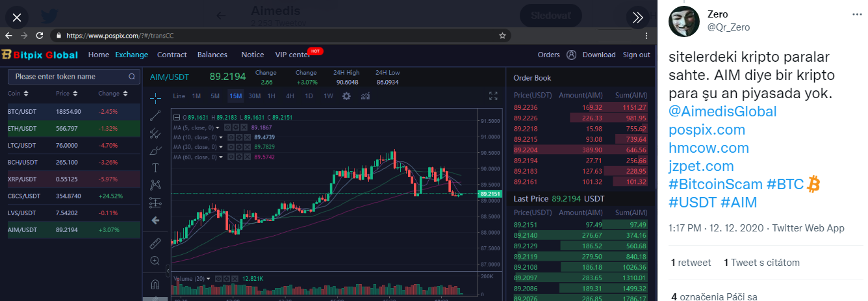Expand tweet options chevron
Image resolution: width=868 pixels, height=301 pixels.
857,14
